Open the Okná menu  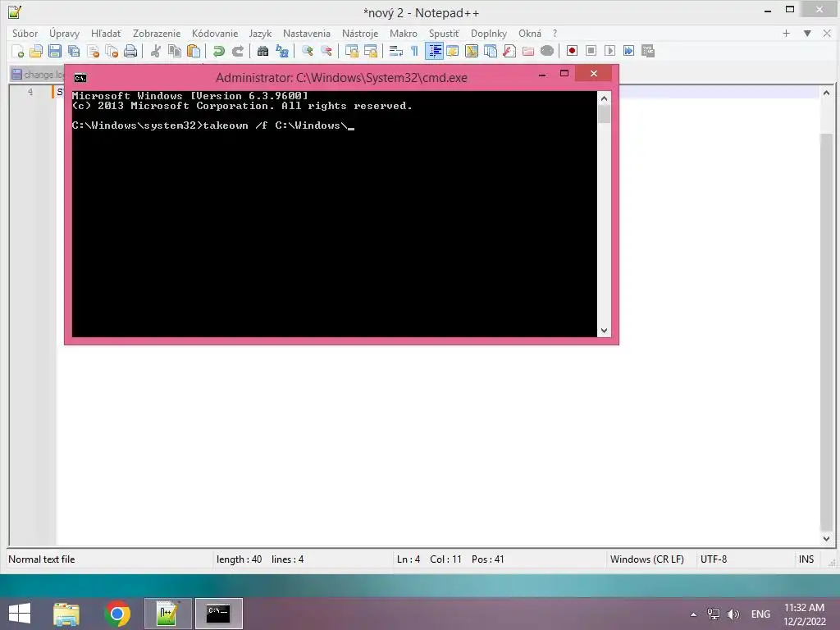click(x=530, y=33)
